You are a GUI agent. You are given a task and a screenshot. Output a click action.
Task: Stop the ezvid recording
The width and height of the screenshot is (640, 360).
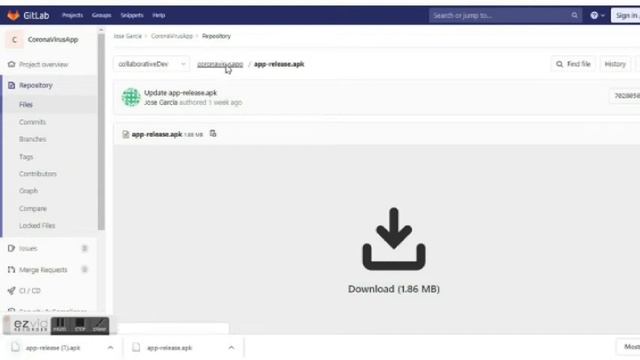click(80, 325)
